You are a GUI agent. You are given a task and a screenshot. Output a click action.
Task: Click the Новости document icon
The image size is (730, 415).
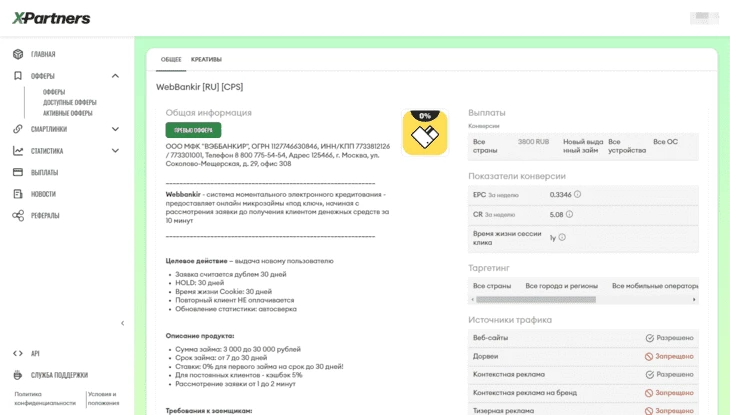pos(18,194)
